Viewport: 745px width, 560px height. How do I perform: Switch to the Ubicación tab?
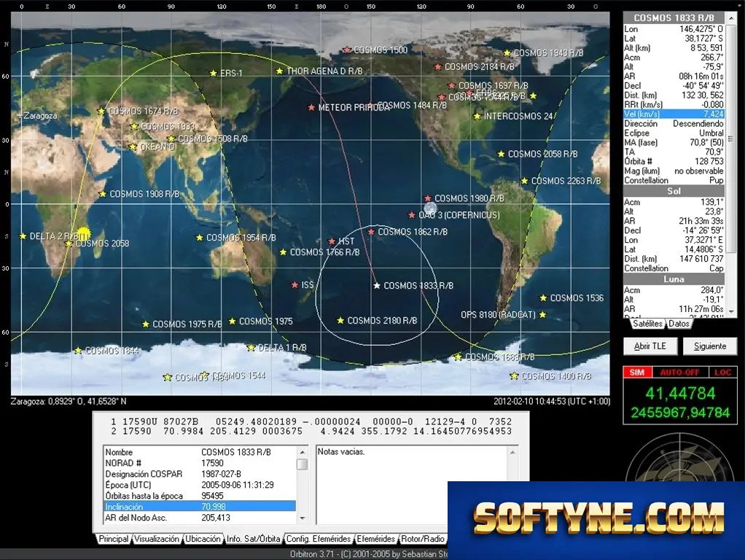click(203, 539)
